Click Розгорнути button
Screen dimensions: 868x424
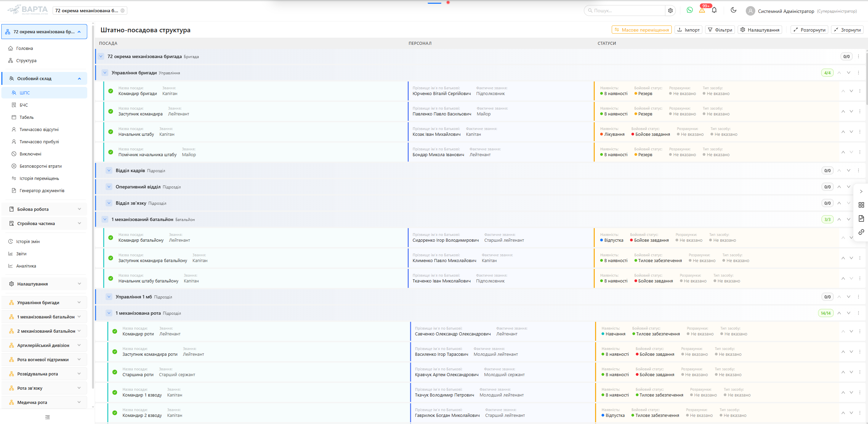tap(809, 30)
